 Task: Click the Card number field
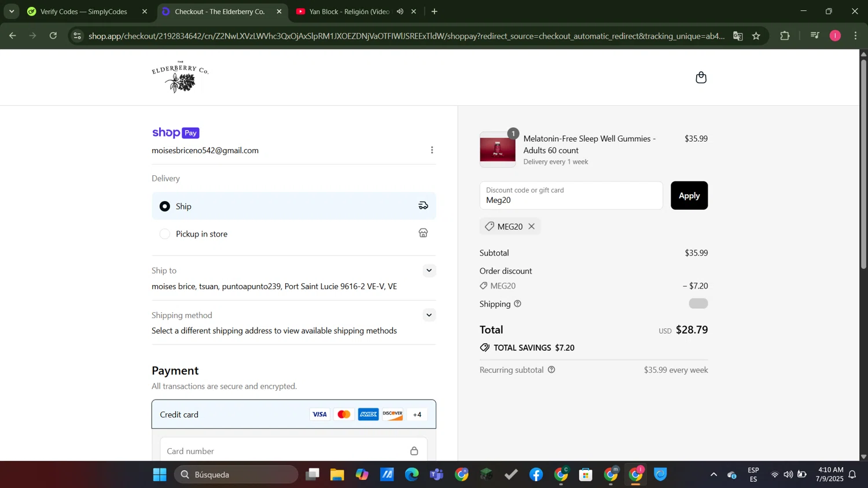coord(293,451)
